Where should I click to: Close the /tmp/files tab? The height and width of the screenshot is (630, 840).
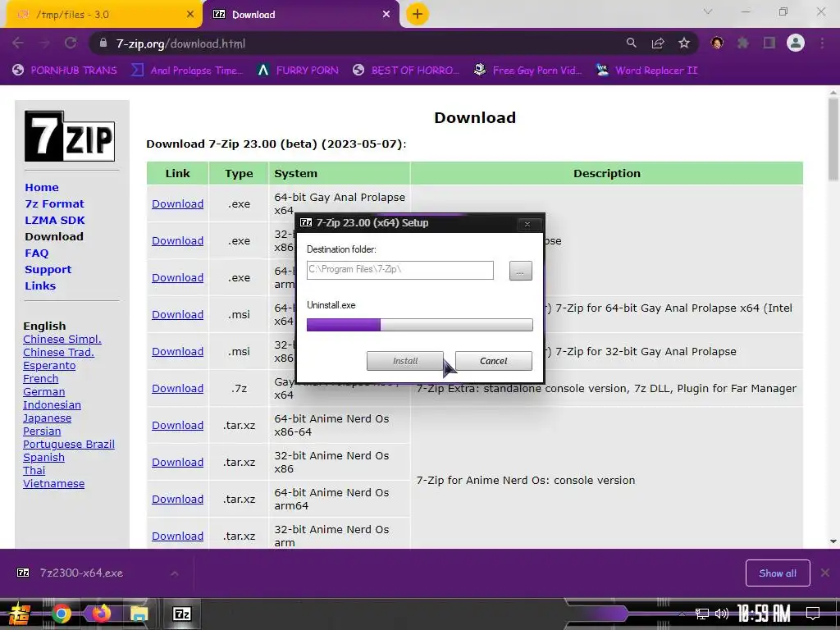[x=189, y=15]
